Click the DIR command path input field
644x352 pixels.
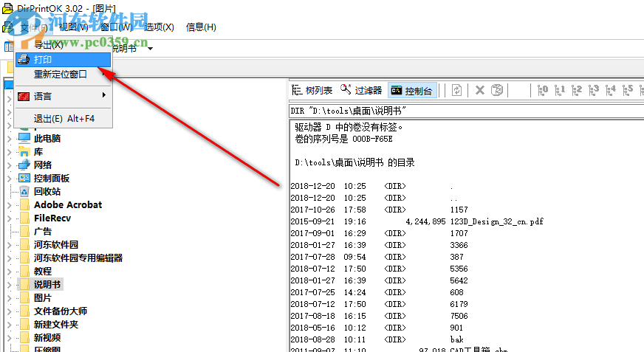466,111
